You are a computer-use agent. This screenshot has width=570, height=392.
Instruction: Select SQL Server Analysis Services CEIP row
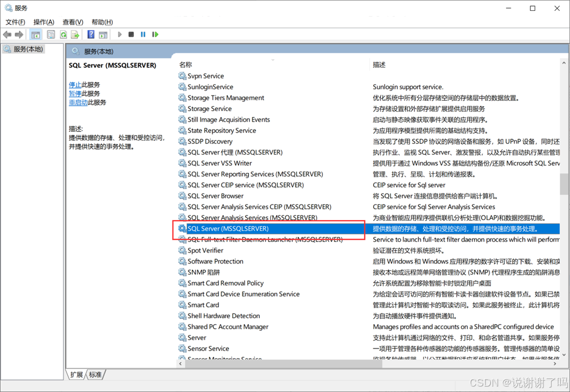(x=260, y=207)
